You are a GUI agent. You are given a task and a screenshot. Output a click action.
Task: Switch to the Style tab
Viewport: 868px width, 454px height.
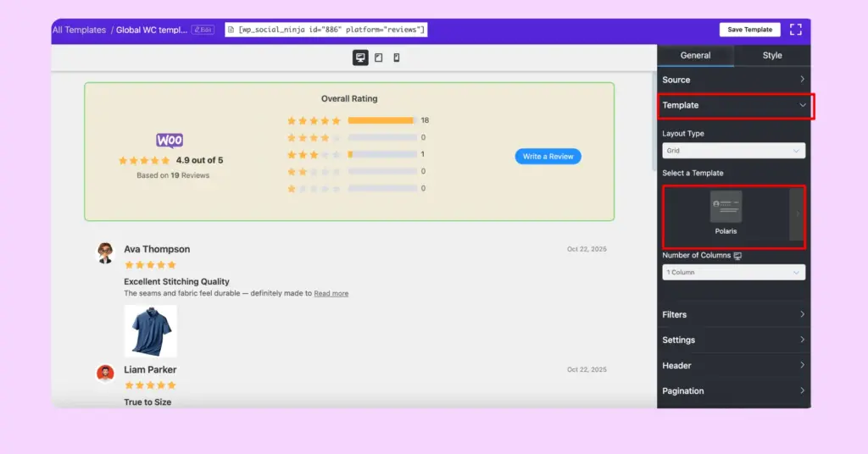[x=772, y=56]
